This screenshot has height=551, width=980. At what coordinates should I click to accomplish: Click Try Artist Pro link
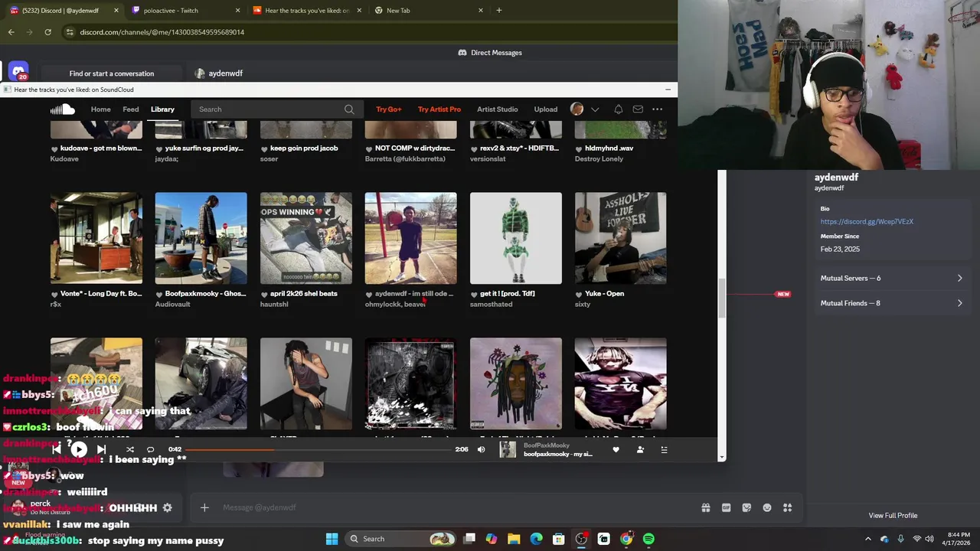coord(439,109)
